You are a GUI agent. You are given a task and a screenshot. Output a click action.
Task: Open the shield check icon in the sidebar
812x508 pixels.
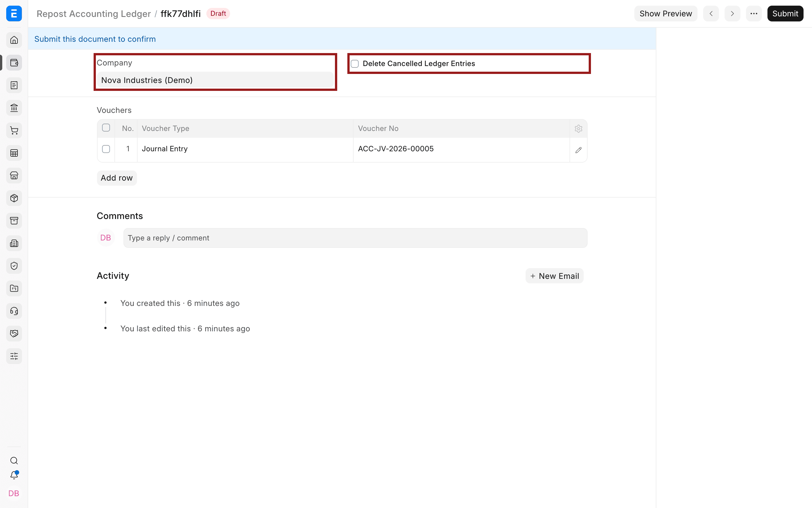14,266
